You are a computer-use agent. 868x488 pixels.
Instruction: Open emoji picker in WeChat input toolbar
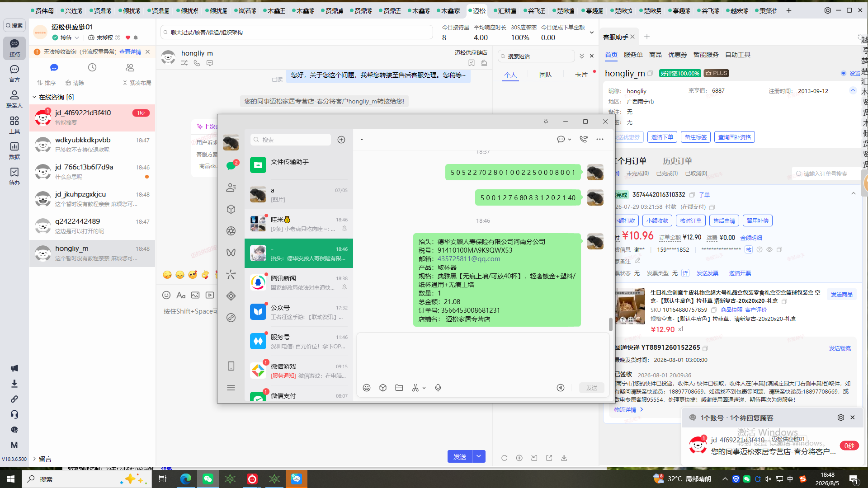[x=367, y=388]
